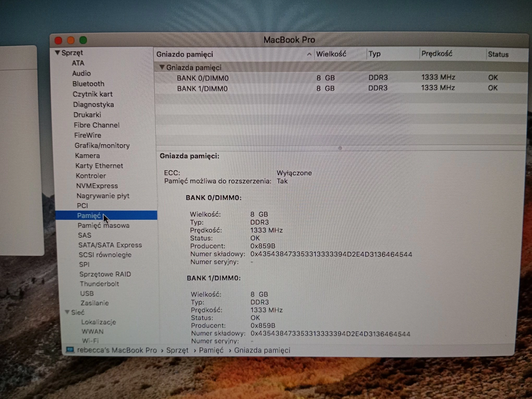The width and height of the screenshot is (532, 399).
Task: Click Pamięć in the breadcrumb bar
Action: pyautogui.click(x=211, y=350)
